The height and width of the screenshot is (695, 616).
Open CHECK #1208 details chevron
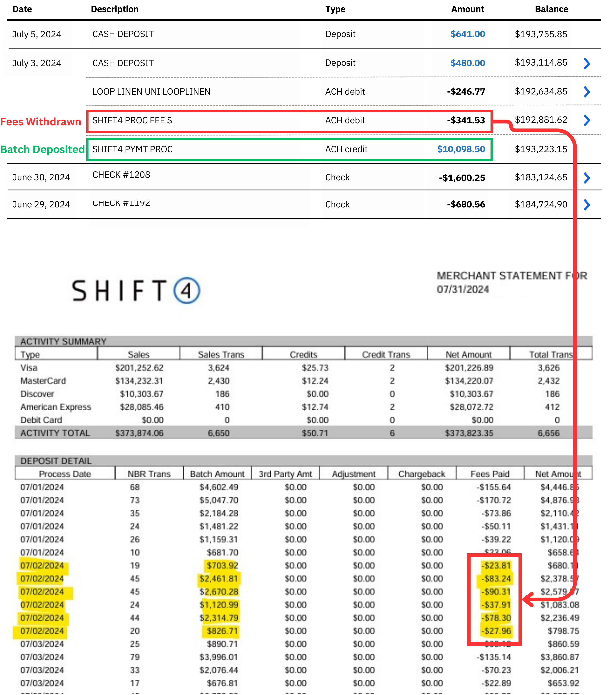coord(587,178)
